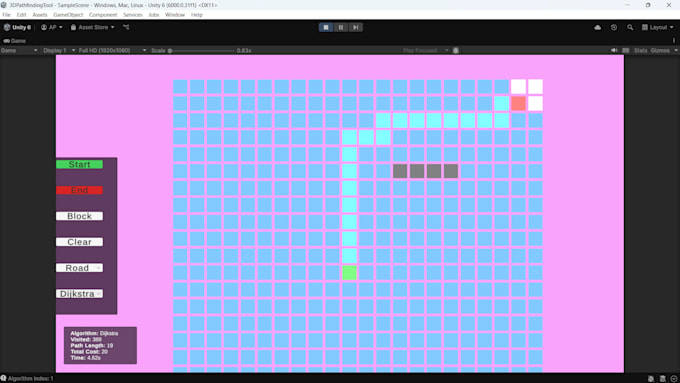Click the Scale slider handle

tap(170, 51)
